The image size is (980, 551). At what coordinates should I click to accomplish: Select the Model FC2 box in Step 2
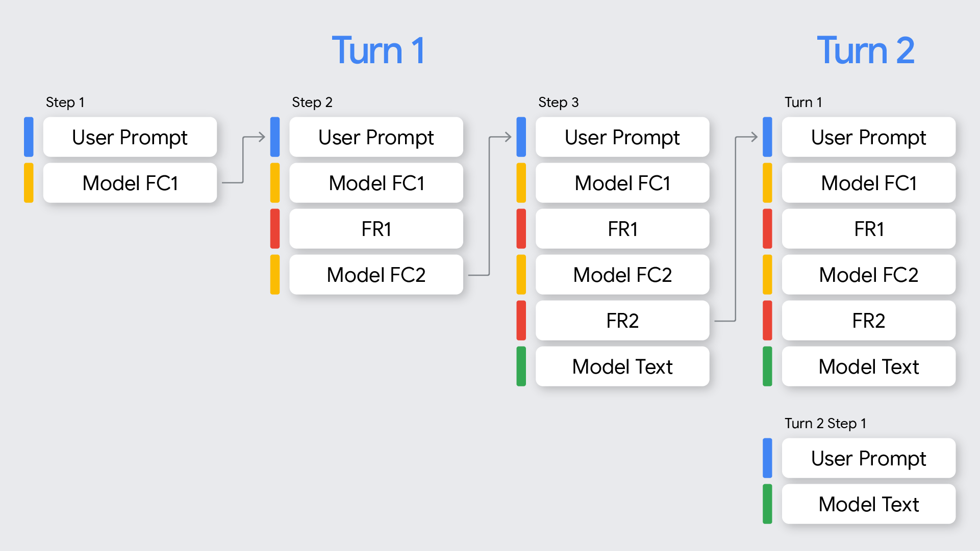point(376,275)
